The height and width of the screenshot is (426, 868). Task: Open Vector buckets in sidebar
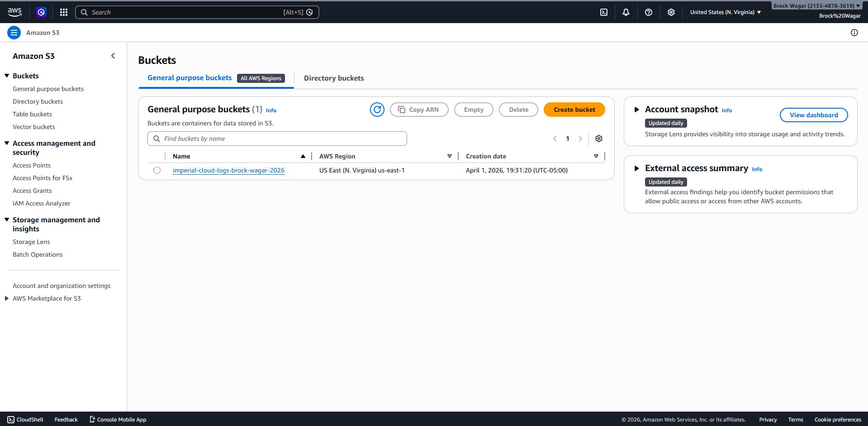[34, 127]
